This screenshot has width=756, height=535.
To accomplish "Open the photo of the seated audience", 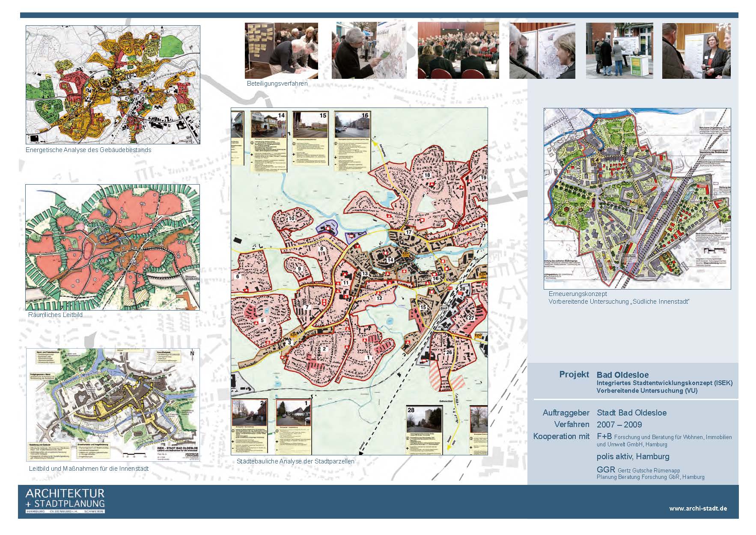I will (458, 51).
